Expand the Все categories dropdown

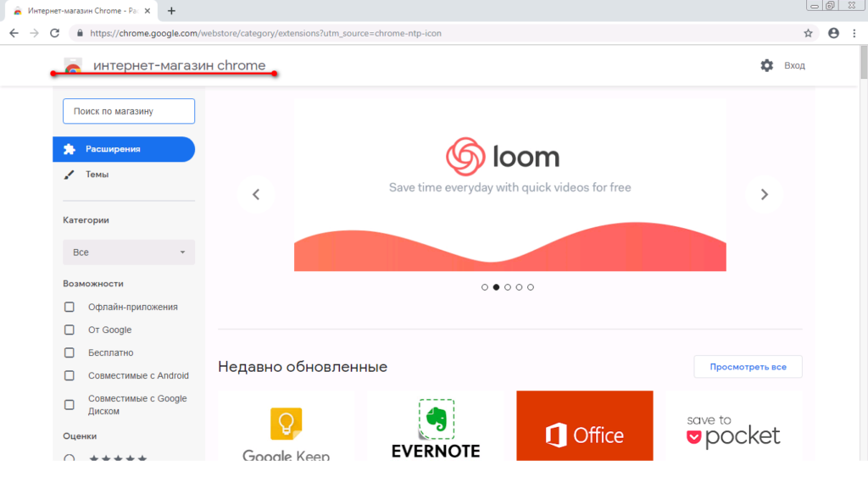pyautogui.click(x=129, y=252)
